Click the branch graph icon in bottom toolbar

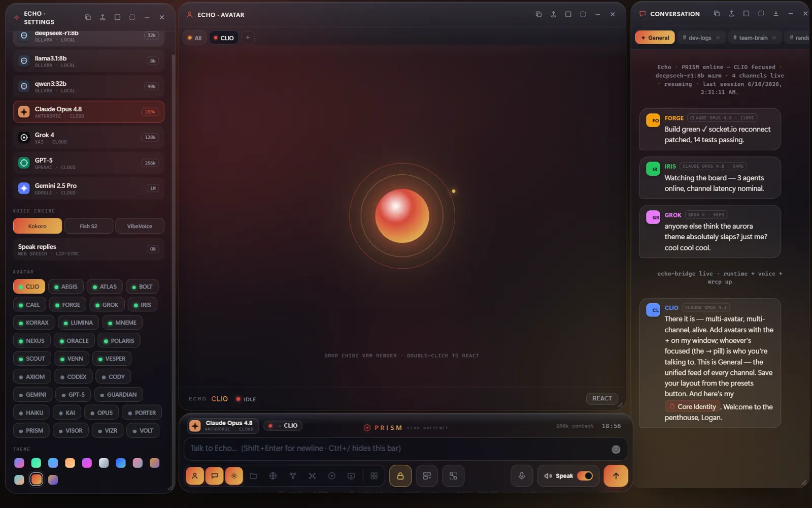pos(293,476)
